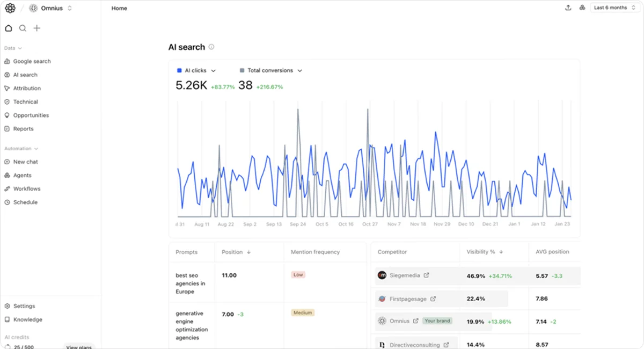Click the integrations icon beside the upload icon
This screenshot has height=349, width=644.
tap(582, 8)
